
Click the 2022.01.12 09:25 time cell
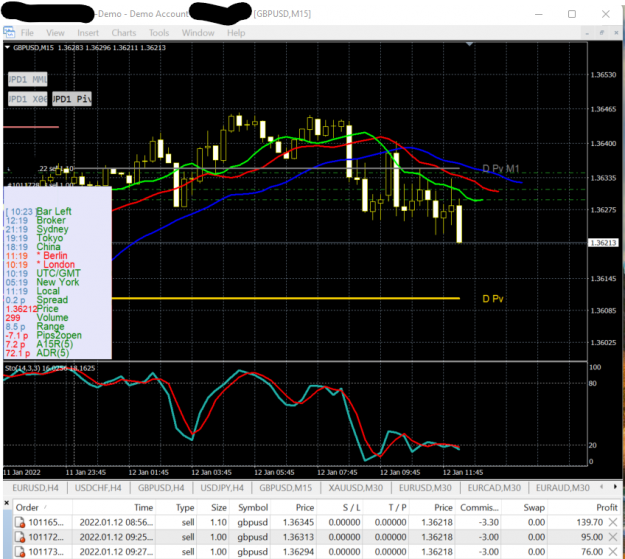(x=116, y=537)
